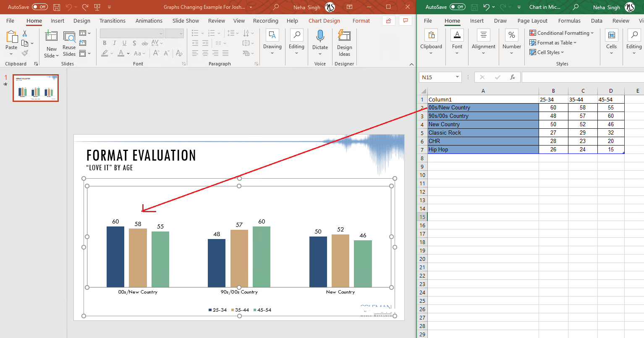Click the Format Painter brush in PowerPoint

tap(25, 53)
